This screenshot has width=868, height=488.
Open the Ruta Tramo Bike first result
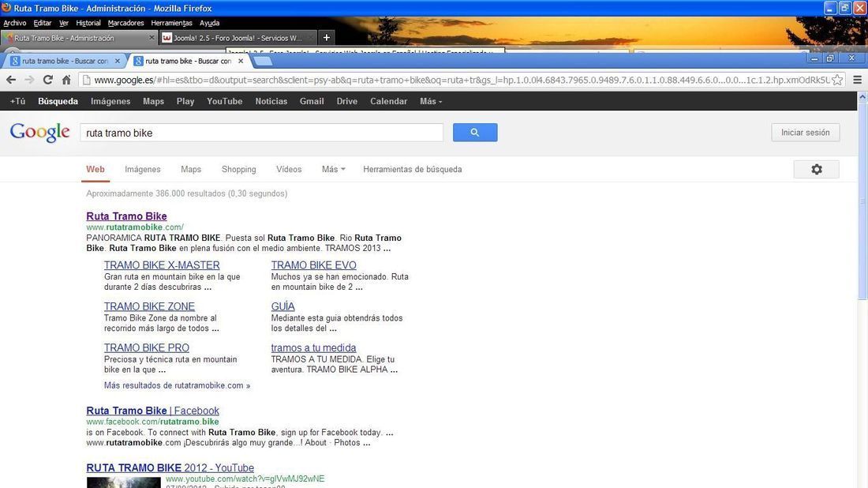[x=126, y=216]
